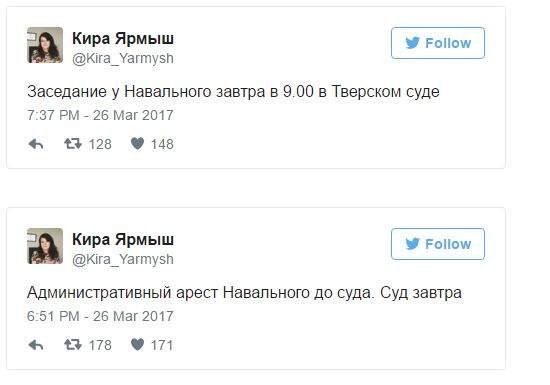Reply to the 7:37 PM tweet
This screenshot has width=550, height=385.
(x=36, y=144)
